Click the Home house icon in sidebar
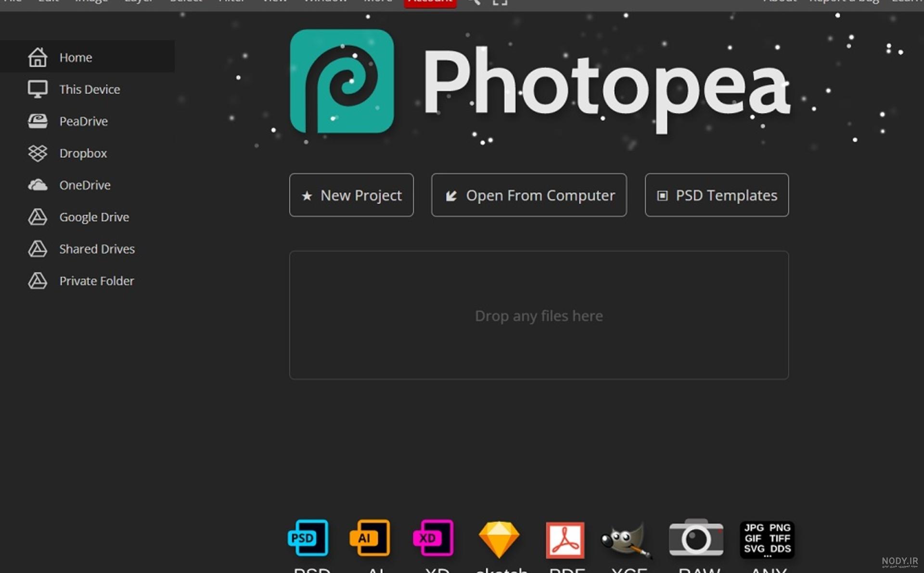Screen dimensions: 924x573 (38, 57)
